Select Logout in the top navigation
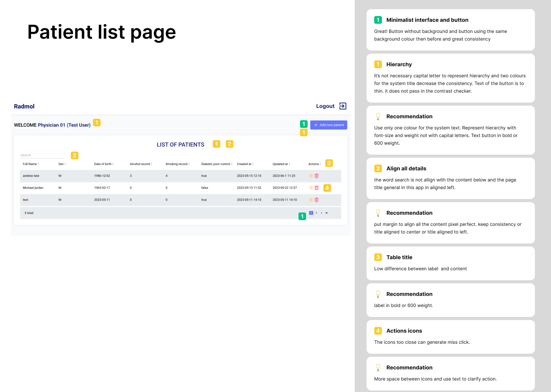This screenshot has height=392, width=551. (324, 106)
